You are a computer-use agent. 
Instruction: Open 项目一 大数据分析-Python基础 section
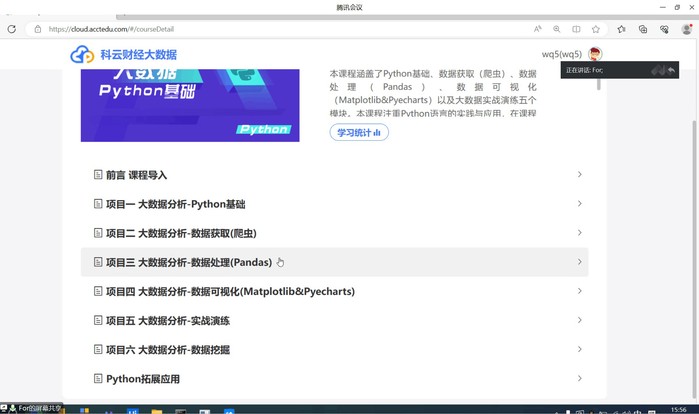point(175,204)
